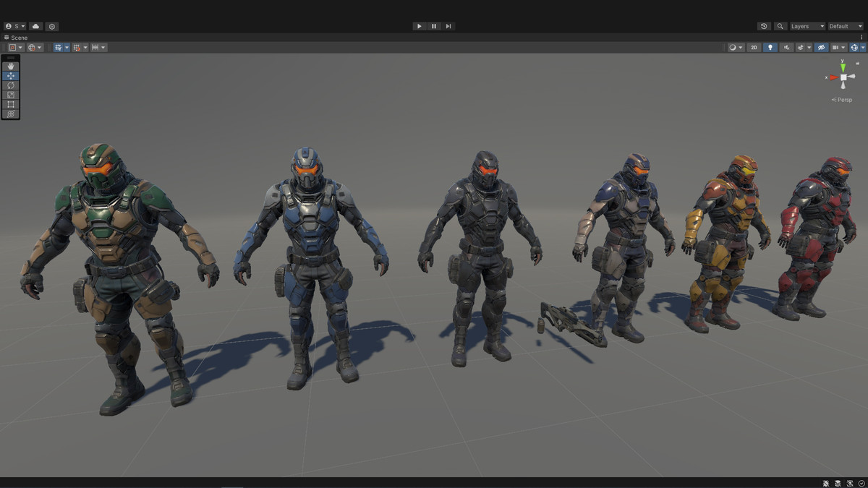This screenshot has height=488, width=868.
Task: Select the Rotate tool
Action: pyautogui.click(x=10, y=85)
